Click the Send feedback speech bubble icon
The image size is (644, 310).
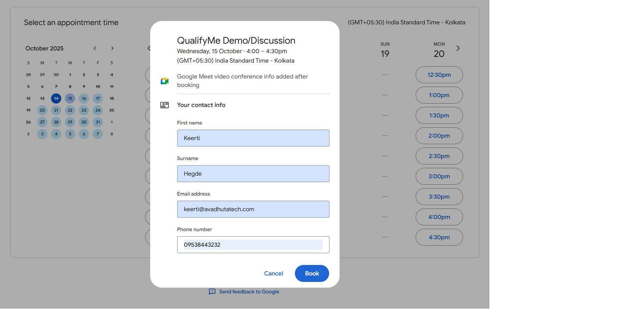(x=212, y=292)
